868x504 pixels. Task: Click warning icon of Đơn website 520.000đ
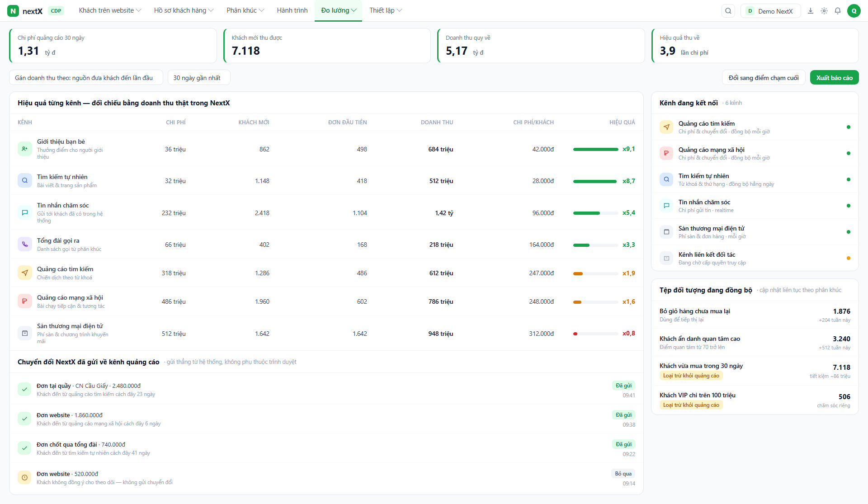click(24, 477)
